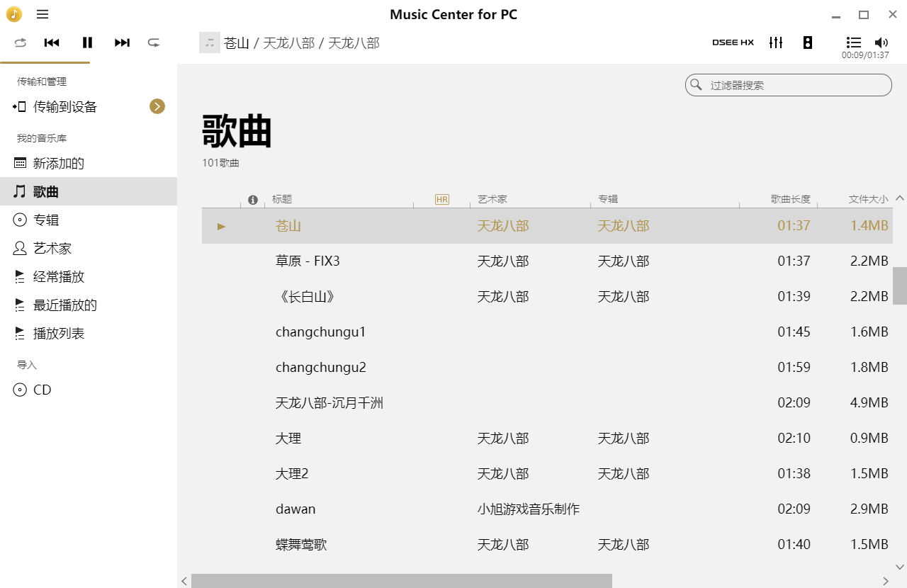
Task: Click the Music Center app logo
Action: (x=14, y=14)
